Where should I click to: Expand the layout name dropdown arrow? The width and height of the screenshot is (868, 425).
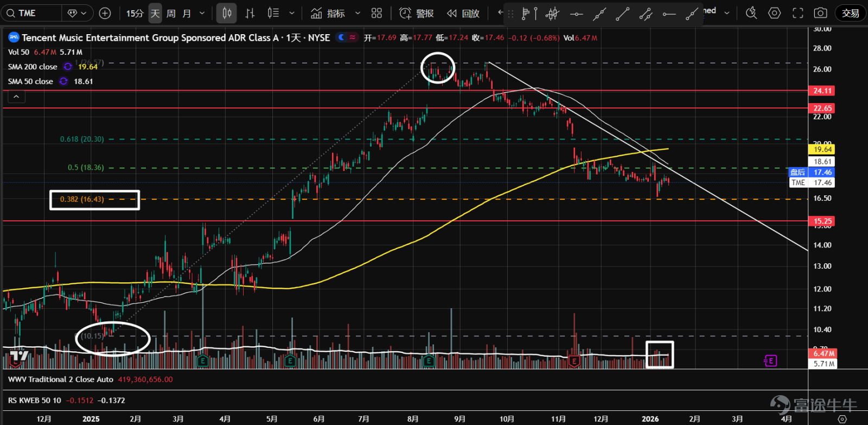pos(727,13)
